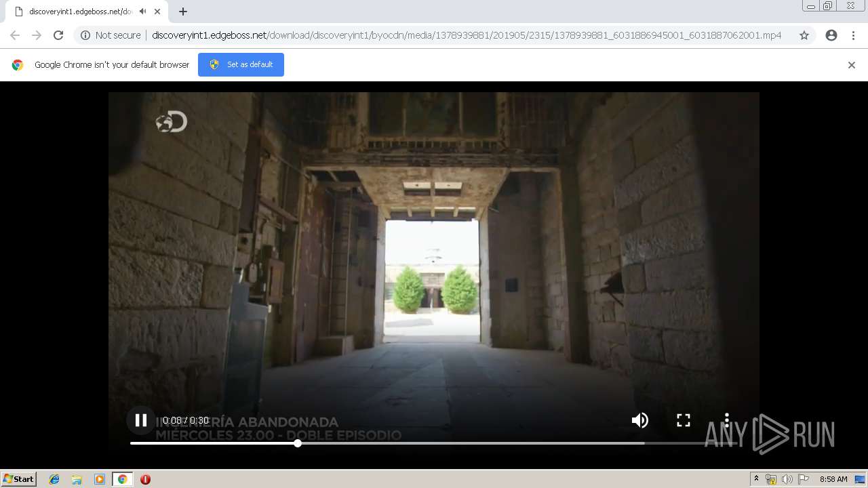This screenshot has height=488, width=868.
Task: Open File Explorer from taskbar
Action: [77, 479]
